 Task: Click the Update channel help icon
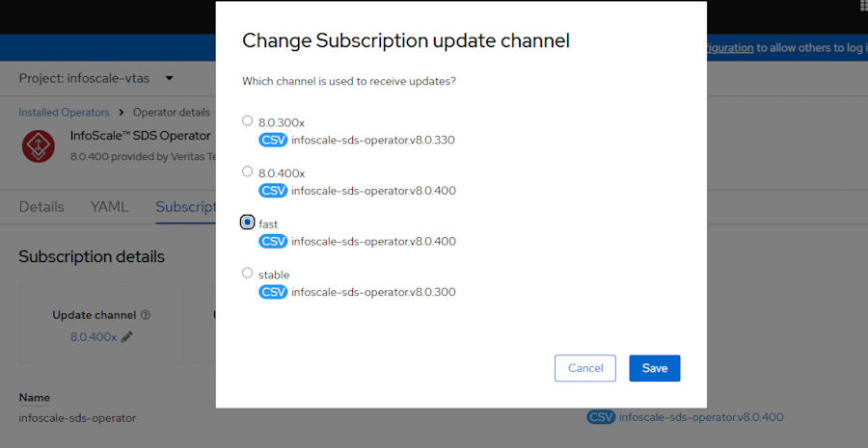click(146, 315)
